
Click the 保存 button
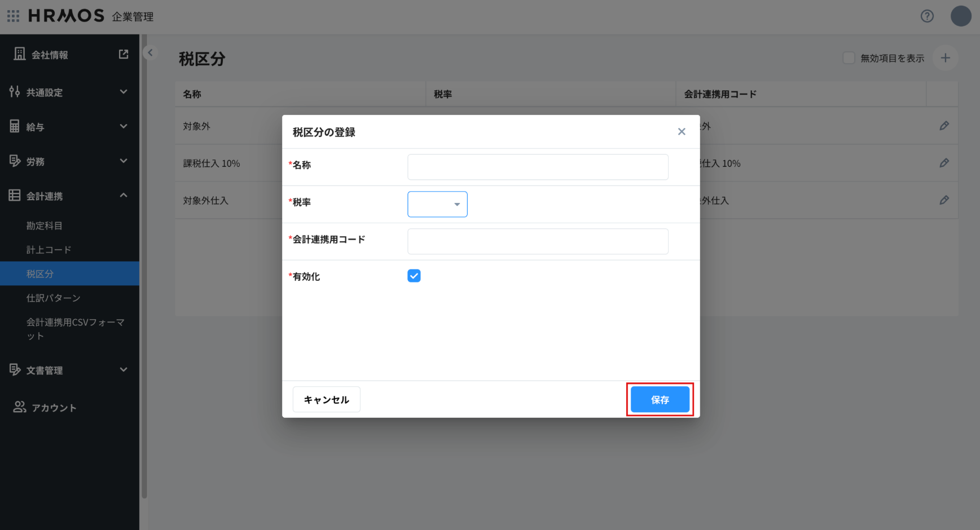660,400
